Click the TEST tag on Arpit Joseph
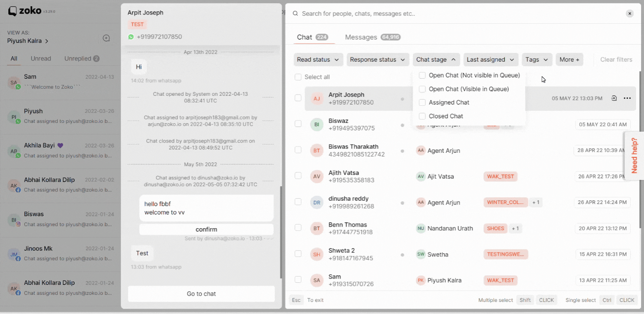 pyautogui.click(x=137, y=25)
